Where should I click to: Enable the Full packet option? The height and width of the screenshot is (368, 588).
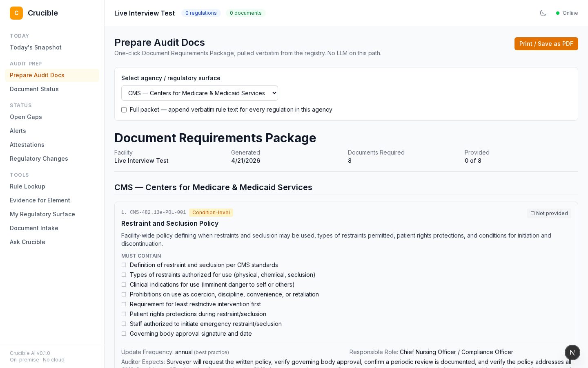pos(124,110)
